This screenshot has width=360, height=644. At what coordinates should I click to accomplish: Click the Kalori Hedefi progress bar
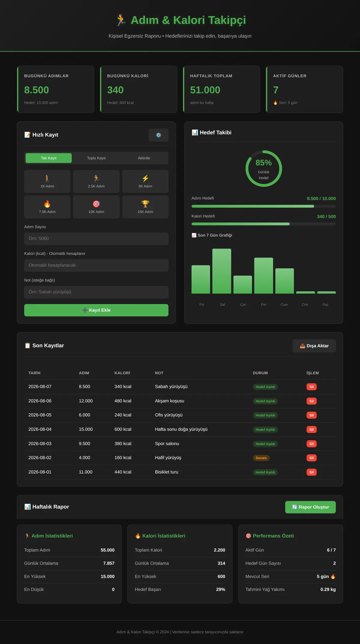[264, 224]
